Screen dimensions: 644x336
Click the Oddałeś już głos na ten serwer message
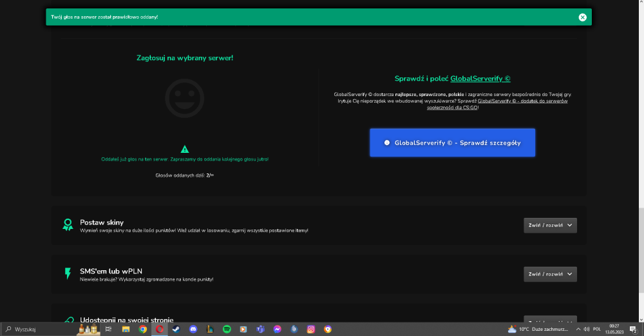tap(185, 159)
